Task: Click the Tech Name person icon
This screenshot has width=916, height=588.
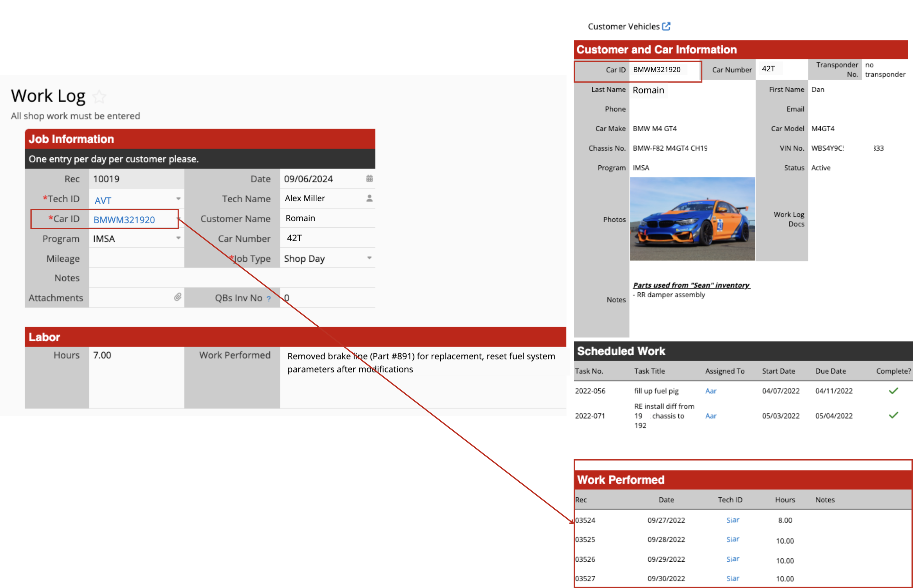Action: (369, 198)
